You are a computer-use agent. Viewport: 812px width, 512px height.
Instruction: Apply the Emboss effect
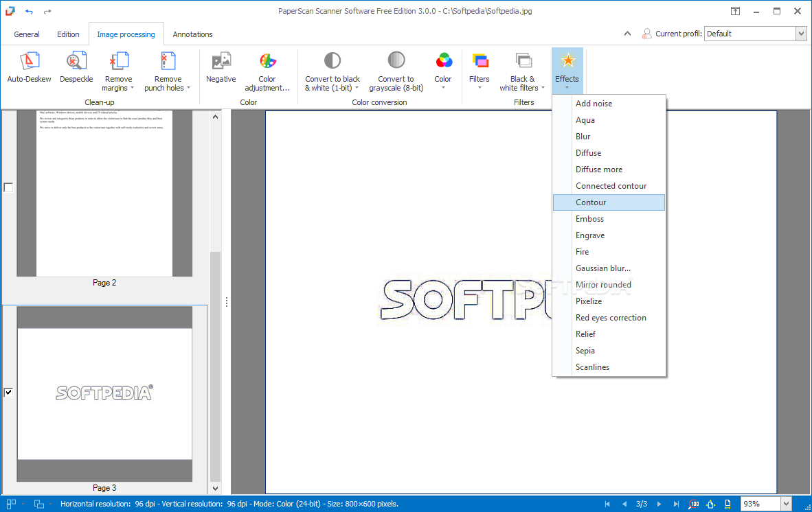coord(609,219)
